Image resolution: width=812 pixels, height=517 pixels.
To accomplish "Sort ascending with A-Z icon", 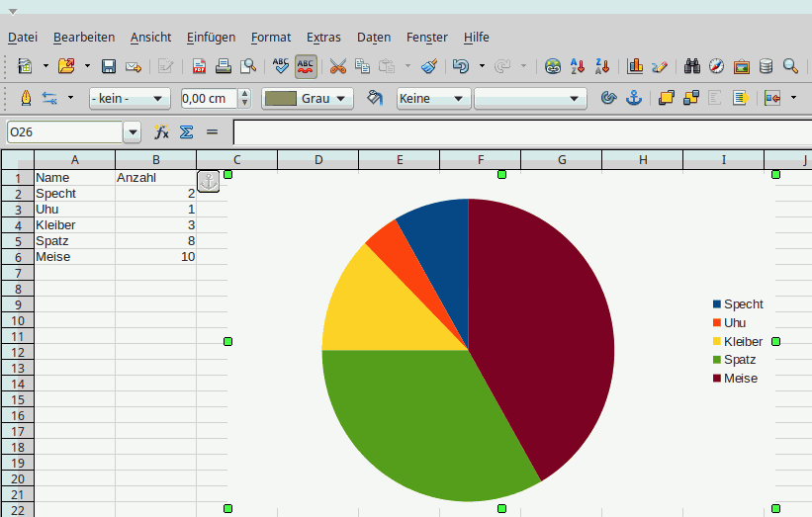I will [x=578, y=66].
